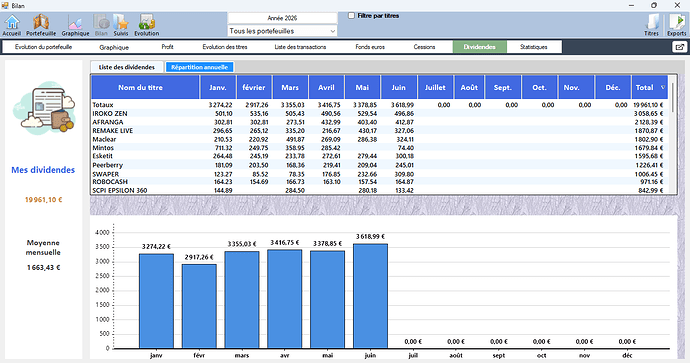690x363 pixels.
Task: Click the Nom du titre column header
Action: [145, 87]
